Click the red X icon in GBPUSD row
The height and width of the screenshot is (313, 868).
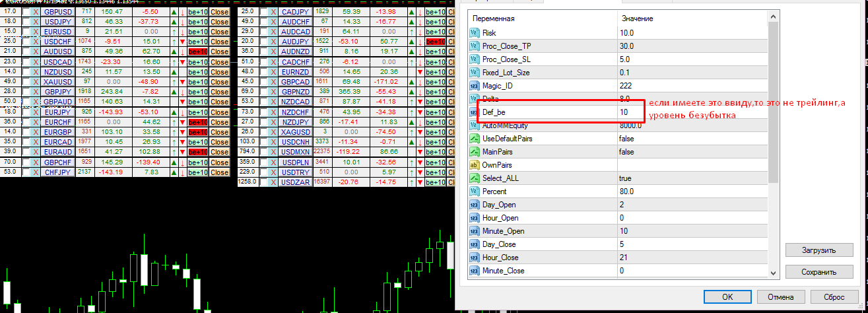click(x=34, y=12)
